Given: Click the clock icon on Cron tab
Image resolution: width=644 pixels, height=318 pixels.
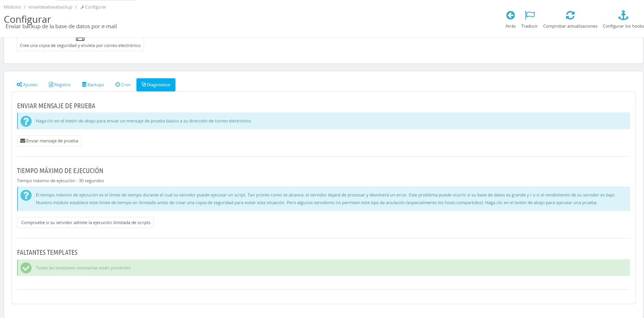Looking at the screenshot, I should 117,85.
